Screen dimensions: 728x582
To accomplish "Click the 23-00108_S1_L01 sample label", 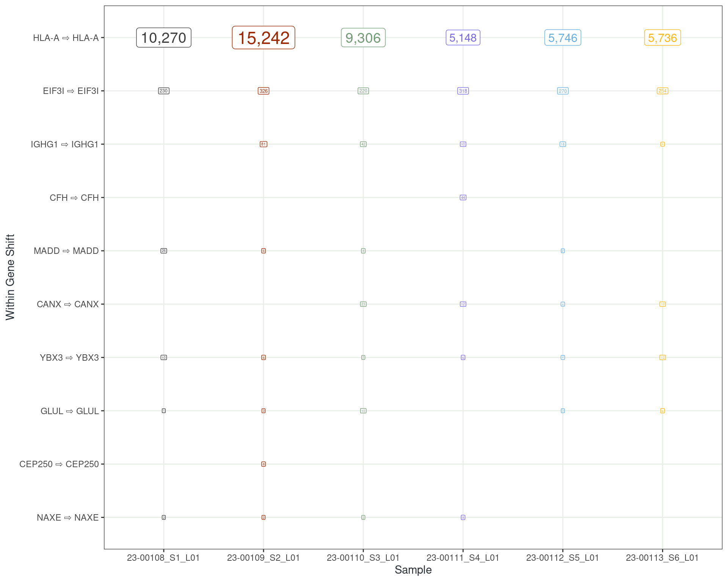I will coord(163,558).
